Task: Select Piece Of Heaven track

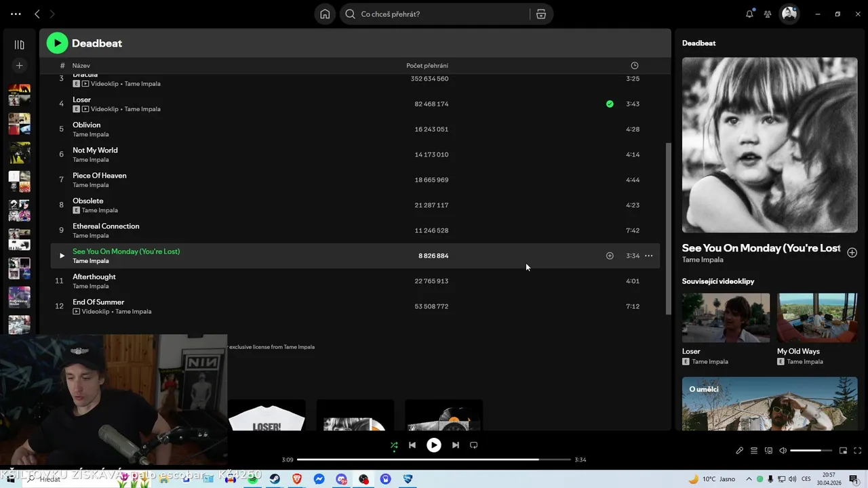Action: 355,180
